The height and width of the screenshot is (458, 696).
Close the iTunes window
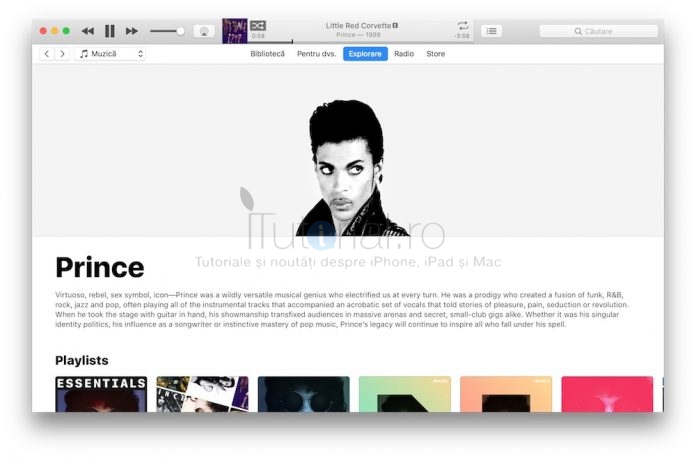click(43, 31)
